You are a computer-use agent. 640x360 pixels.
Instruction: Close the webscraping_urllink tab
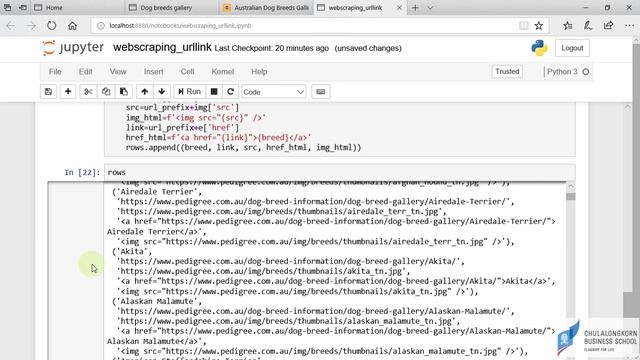tap(399, 8)
